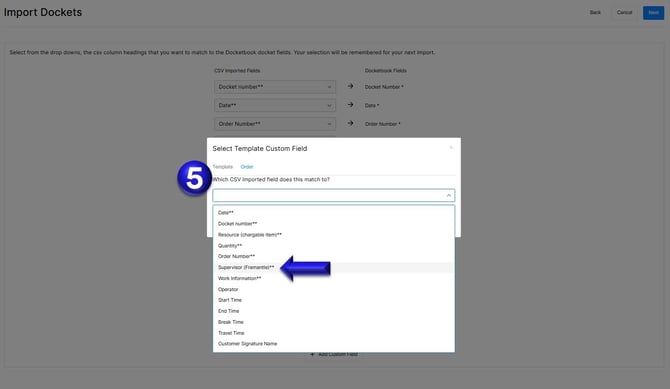The image size is (670, 389).
Task: Select Date** from the list
Action: point(334,212)
